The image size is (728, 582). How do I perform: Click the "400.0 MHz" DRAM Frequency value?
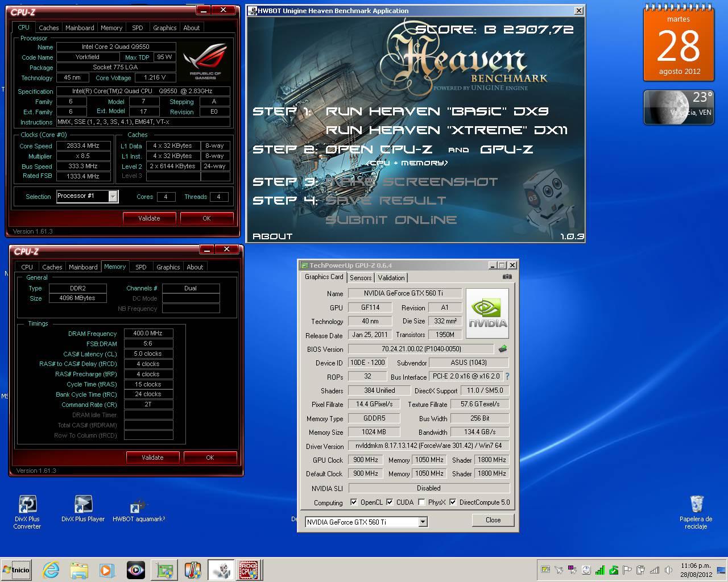(x=148, y=333)
